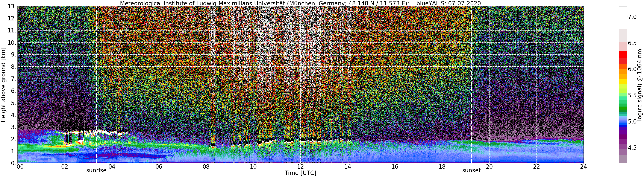Click the height axis tick label '7.'
Image resolution: width=644 pixels, height=177 pixels.
(x=13, y=79)
